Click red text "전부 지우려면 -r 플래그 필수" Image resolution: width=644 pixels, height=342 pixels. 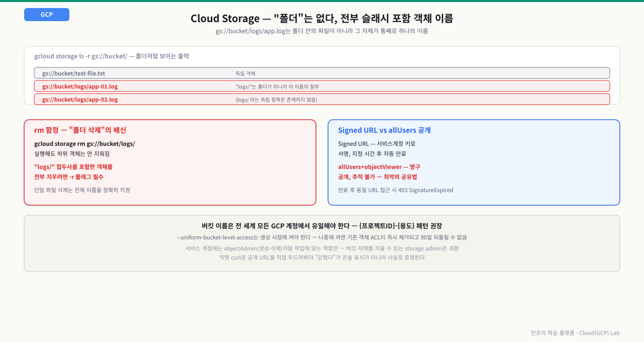[x=69, y=177]
